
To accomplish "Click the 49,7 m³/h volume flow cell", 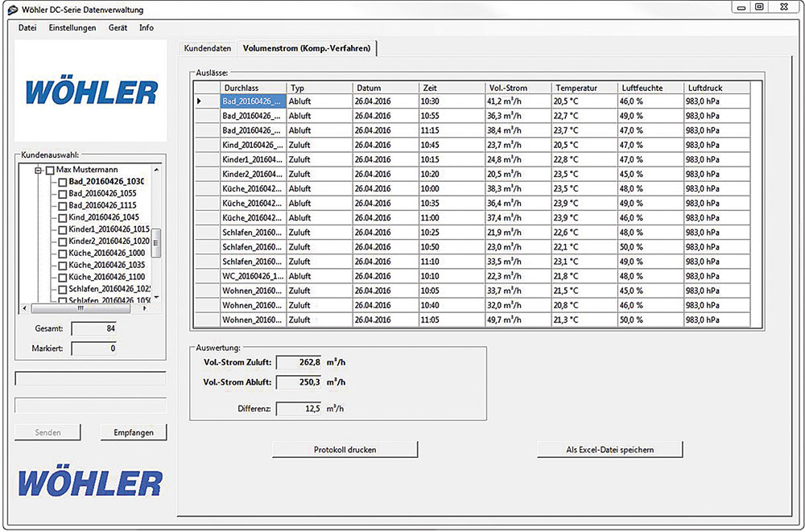I will tap(518, 320).
